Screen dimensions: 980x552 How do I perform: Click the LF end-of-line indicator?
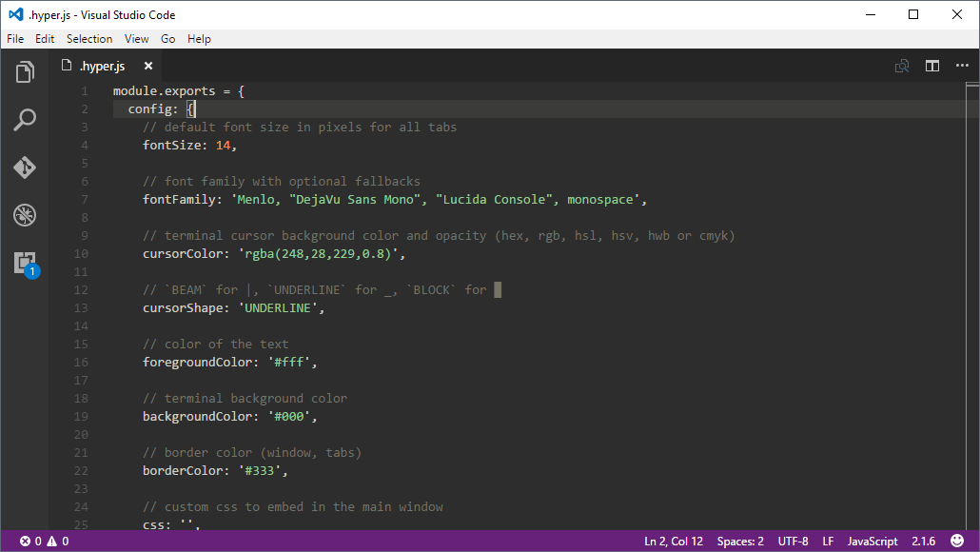(828, 541)
